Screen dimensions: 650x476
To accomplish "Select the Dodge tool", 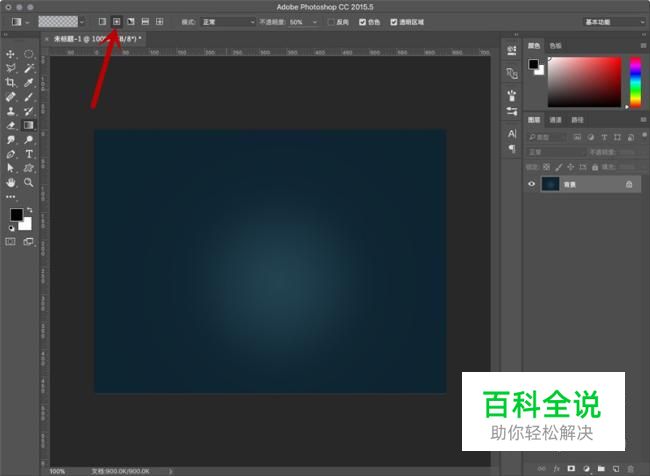I will tap(29, 140).
